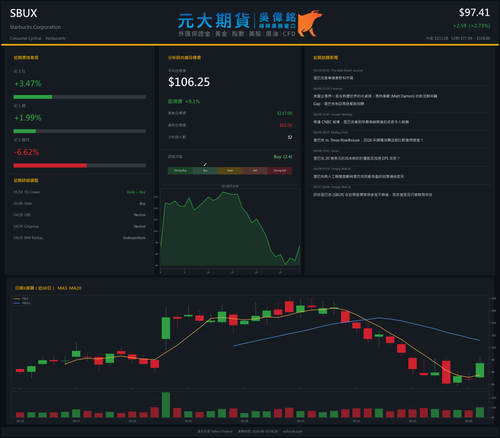Screen dimensions: 500x438
Task: Click the progress bar under +1.99%
Action: pyautogui.click(x=80, y=131)
